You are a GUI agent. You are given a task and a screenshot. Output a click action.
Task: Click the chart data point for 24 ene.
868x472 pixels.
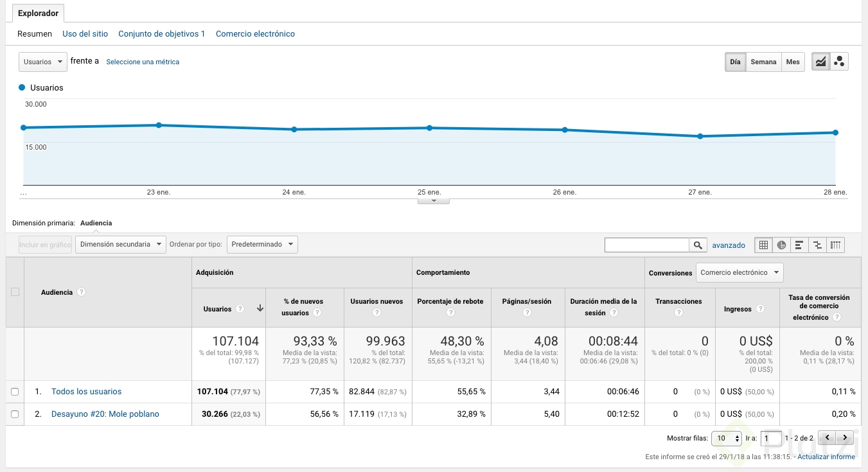[x=294, y=130]
